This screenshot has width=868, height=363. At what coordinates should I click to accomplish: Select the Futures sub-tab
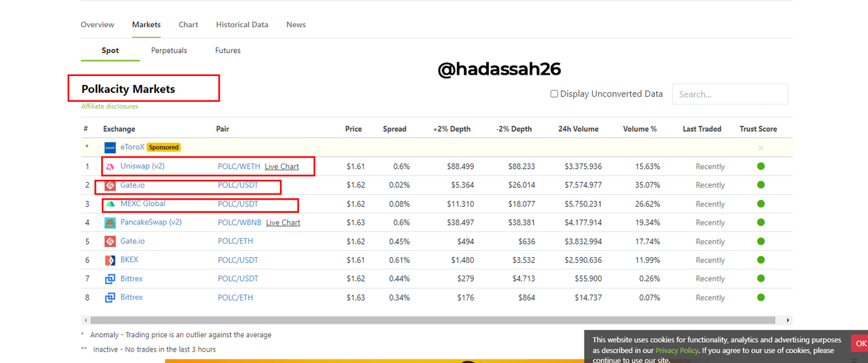point(228,50)
